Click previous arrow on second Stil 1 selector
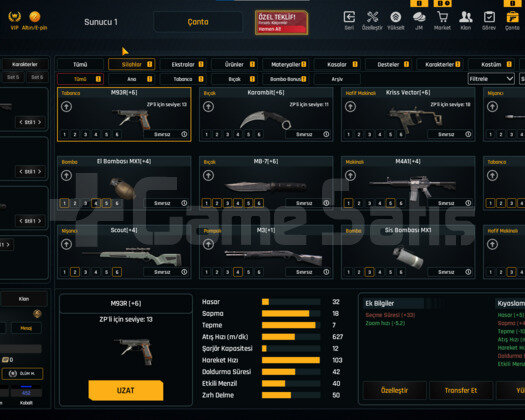 (x=21, y=171)
